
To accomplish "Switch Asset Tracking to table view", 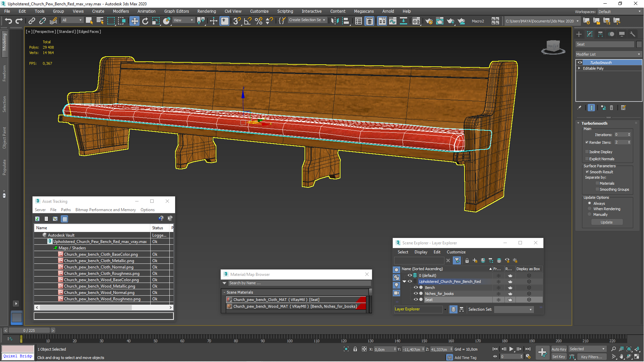I will click(65, 219).
